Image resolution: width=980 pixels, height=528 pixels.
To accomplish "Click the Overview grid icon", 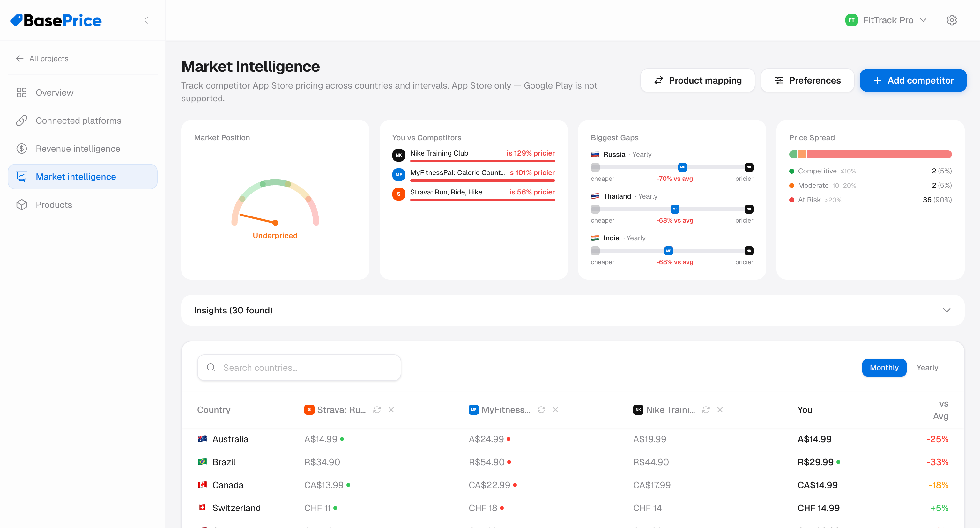I will pos(22,92).
